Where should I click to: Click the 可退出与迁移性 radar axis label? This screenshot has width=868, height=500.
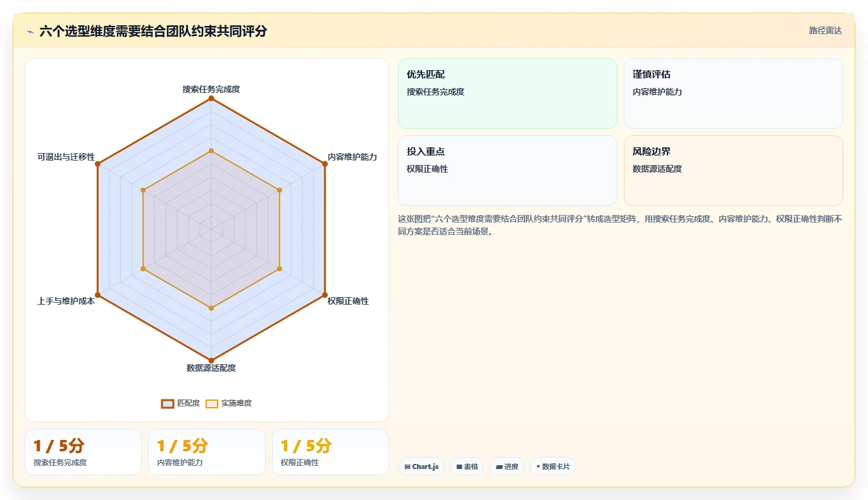[66, 157]
